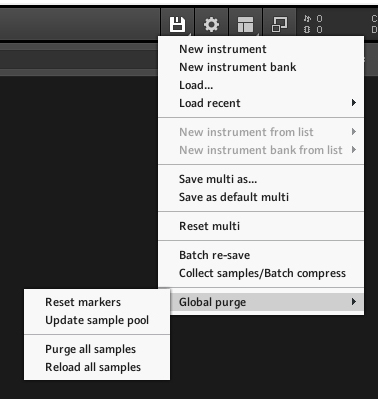Select New instrument bank
Screen dimensions: 378x399
(x=261, y=67)
